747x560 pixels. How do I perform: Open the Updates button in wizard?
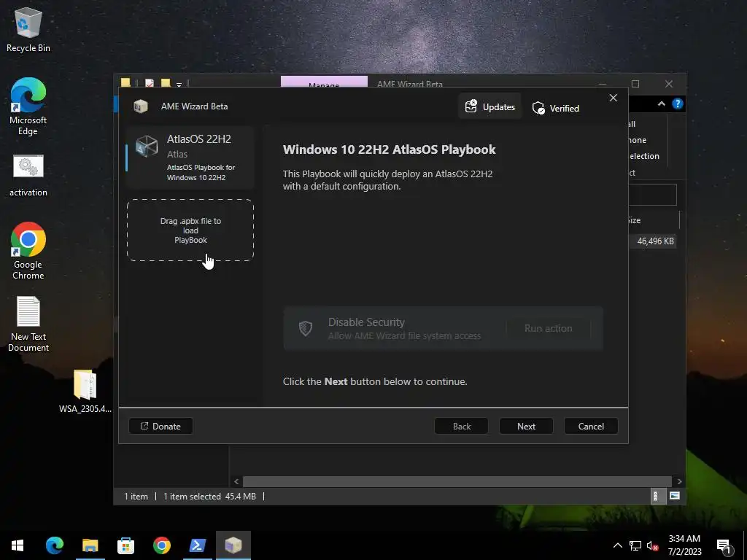pyautogui.click(x=489, y=106)
